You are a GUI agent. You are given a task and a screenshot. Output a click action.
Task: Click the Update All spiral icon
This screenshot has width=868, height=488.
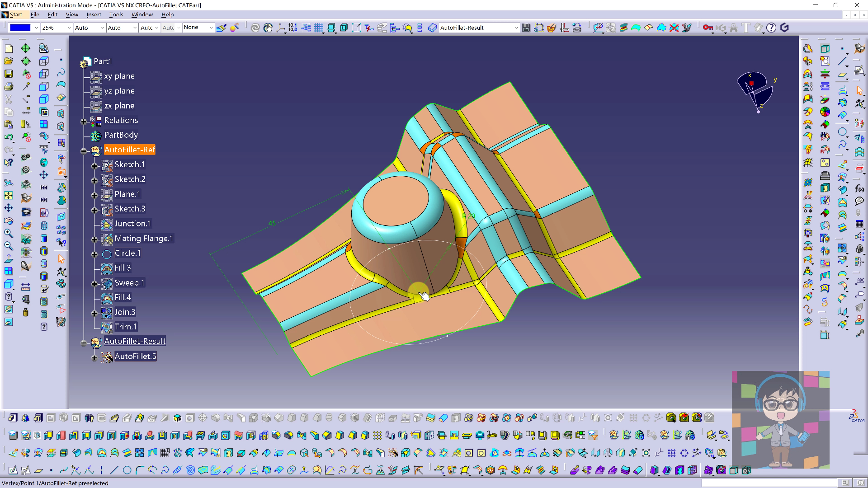255,28
